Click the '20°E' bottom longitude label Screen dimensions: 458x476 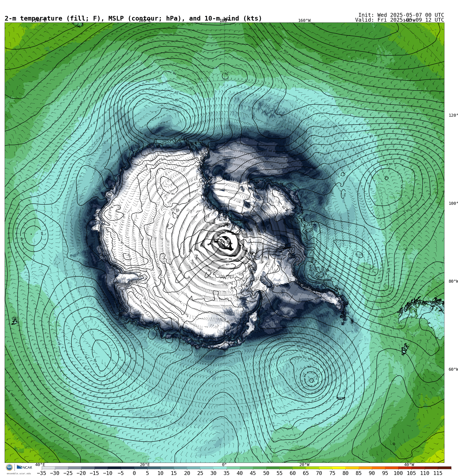coord(145,465)
